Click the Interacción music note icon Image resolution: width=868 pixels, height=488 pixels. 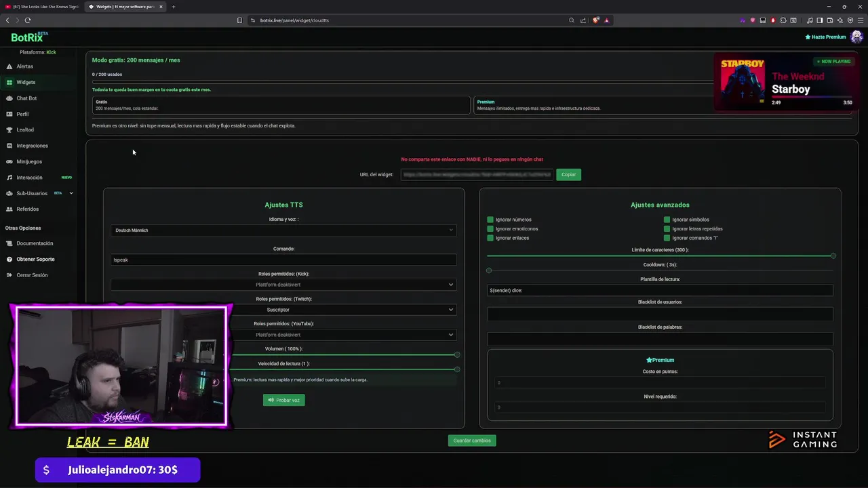[x=9, y=178]
